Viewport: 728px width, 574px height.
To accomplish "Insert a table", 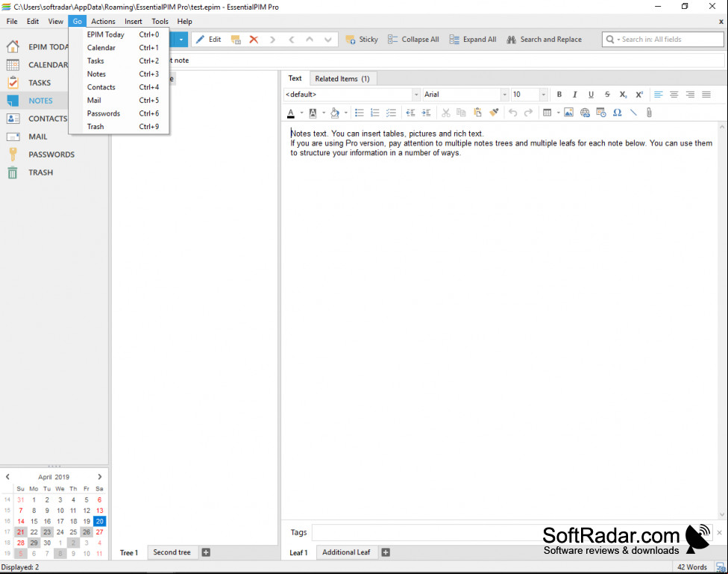I will pyautogui.click(x=547, y=113).
